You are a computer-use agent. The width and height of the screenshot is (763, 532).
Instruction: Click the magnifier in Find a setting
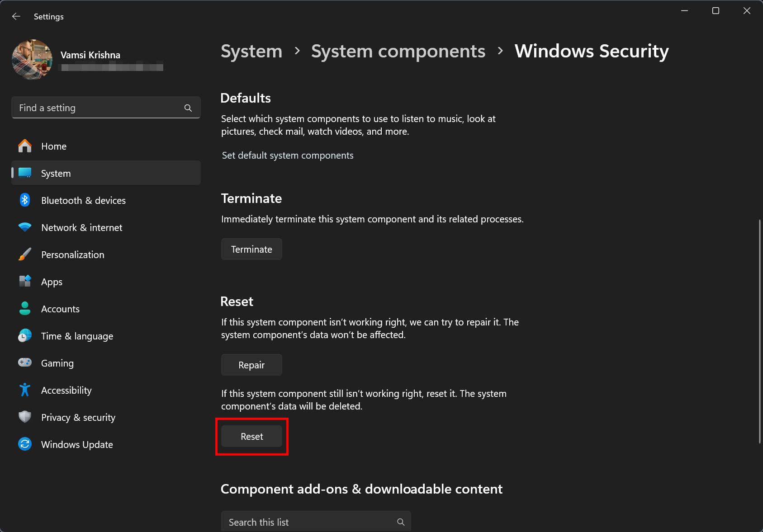[188, 108]
